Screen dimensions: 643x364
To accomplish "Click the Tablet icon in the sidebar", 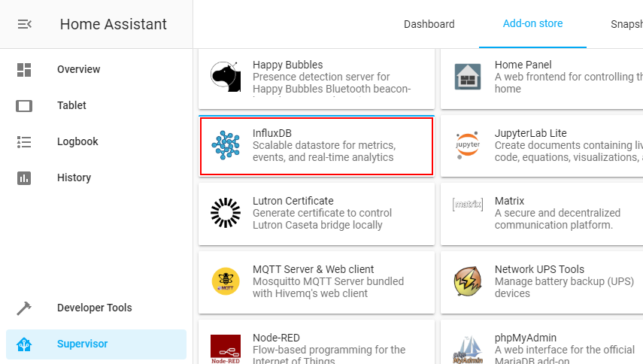I will [24, 106].
